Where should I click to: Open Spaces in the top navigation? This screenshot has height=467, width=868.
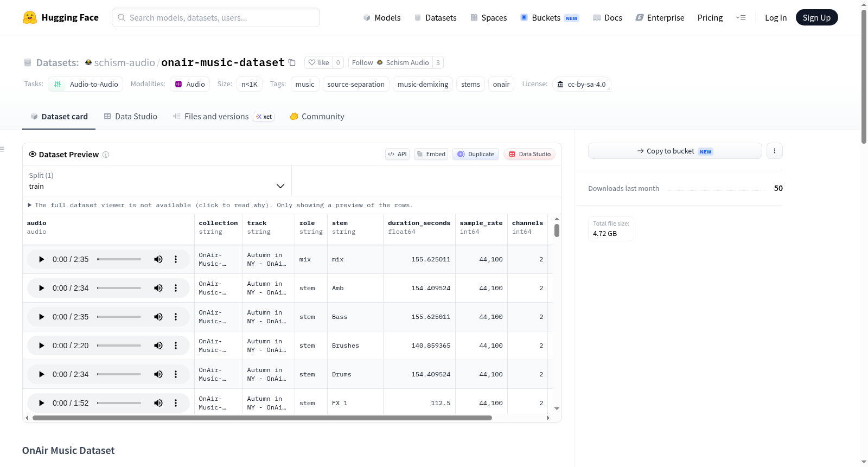point(488,17)
